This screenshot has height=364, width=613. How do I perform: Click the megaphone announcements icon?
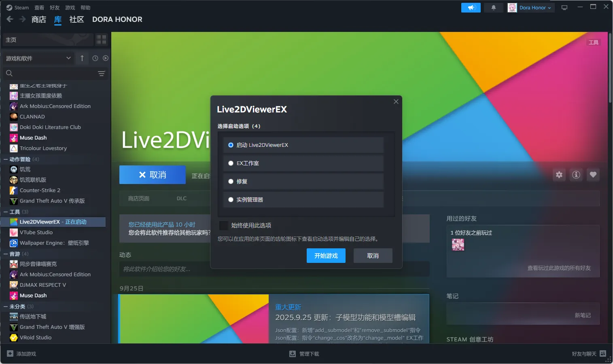click(471, 8)
